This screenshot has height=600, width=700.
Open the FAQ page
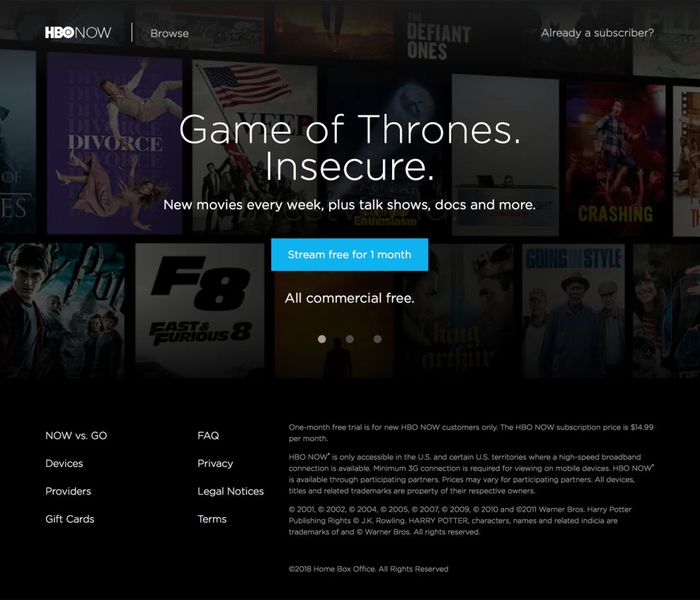208,435
